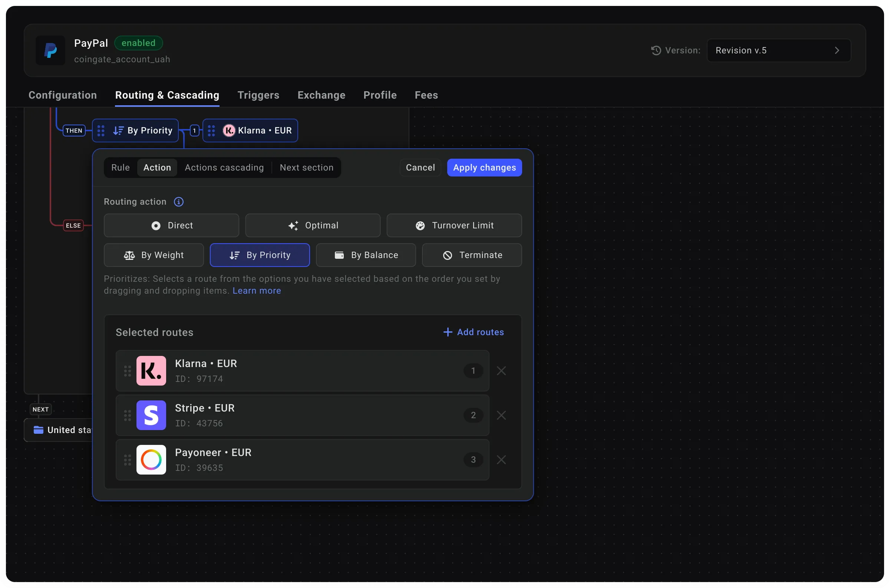Image resolution: width=890 pixels, height=588 pixels.
Task: Click the ELSE branch label
Action: point(73,225)
